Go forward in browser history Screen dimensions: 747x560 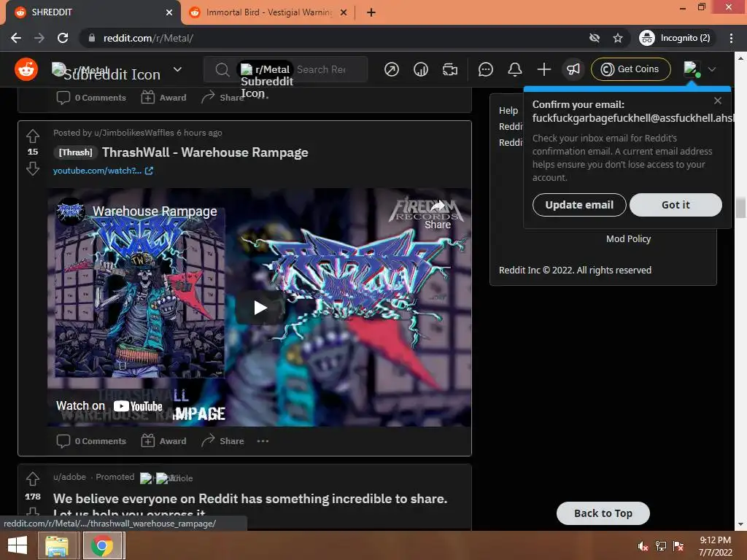click(39, 38)
